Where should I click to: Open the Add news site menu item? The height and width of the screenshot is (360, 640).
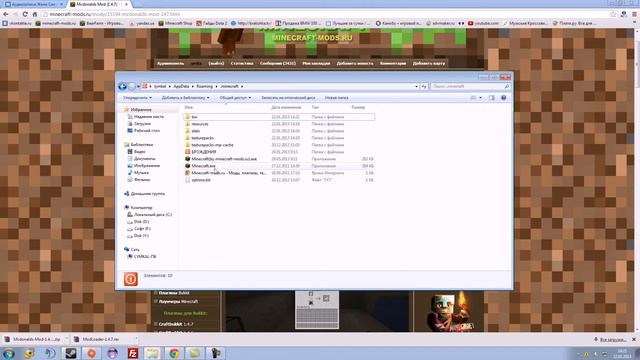[x=355, y=63]
